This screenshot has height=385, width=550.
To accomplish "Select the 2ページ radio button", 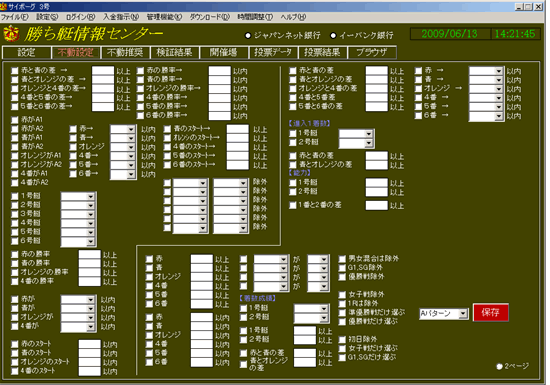I will click(499, 366).
